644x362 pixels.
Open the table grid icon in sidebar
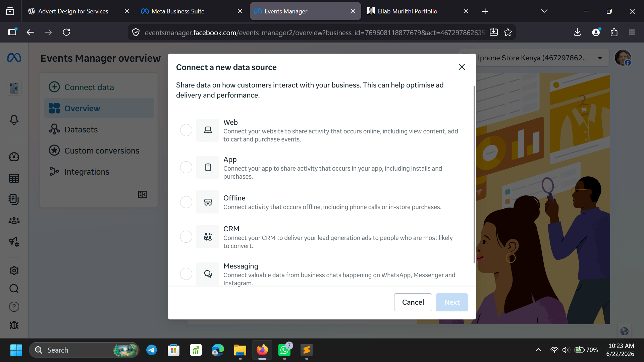[x=14, y=178]
